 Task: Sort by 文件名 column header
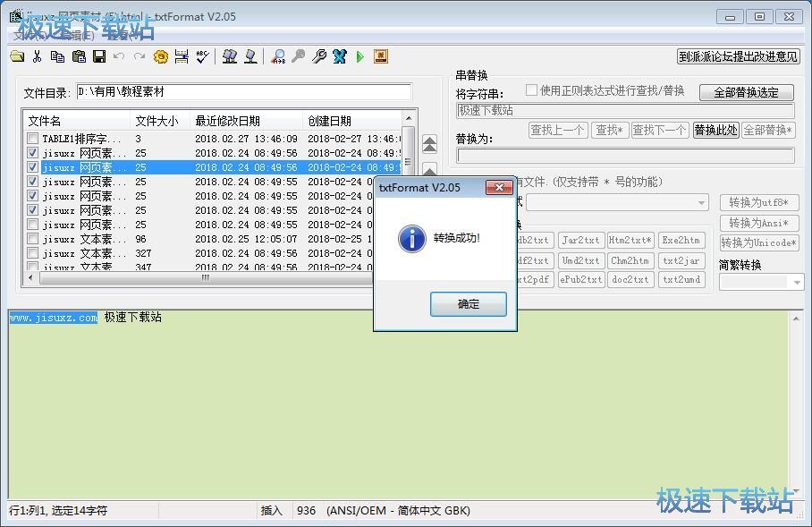click(78, 121)
